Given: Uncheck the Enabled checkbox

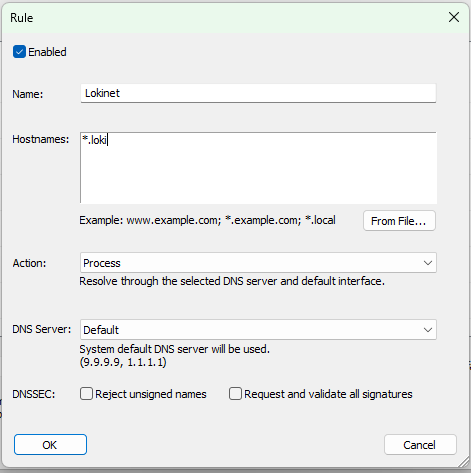Looking at the screenshot, I should click(19, 52).
